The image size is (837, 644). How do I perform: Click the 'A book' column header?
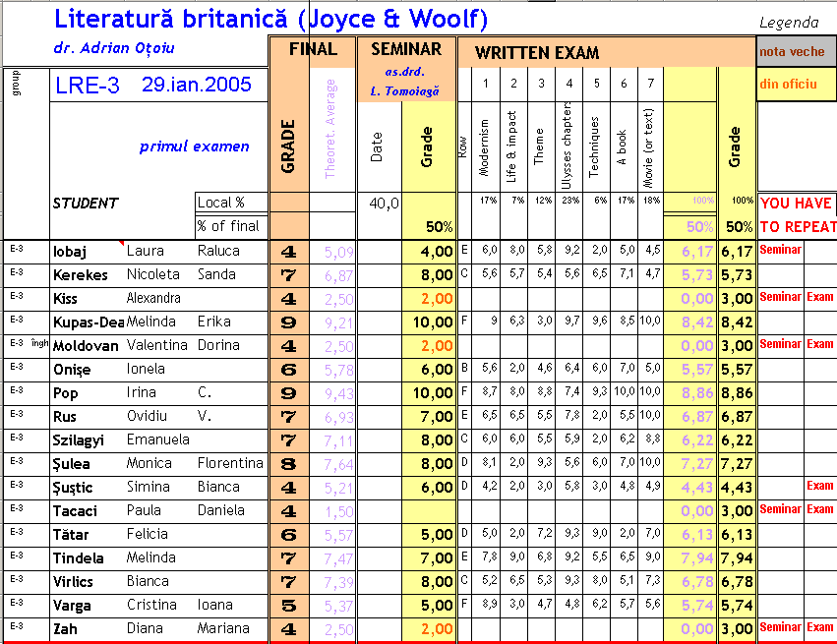pyautogui.click(x=622, y=147)
